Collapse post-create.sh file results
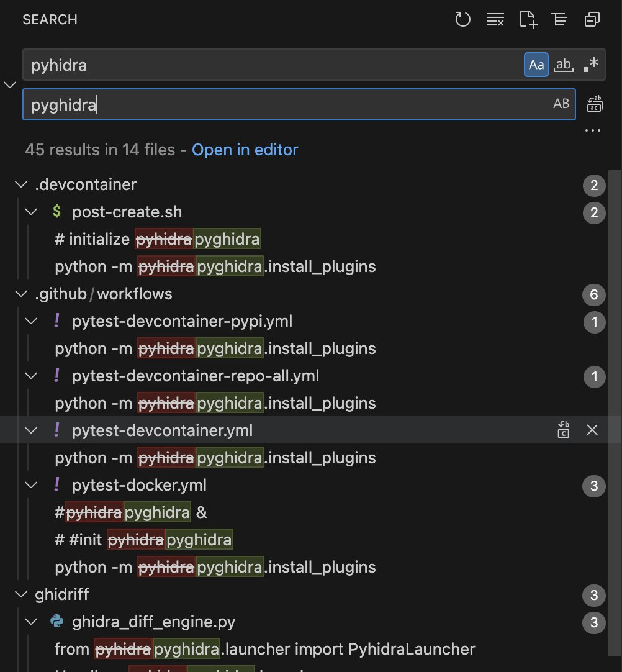The width and height of the screenshot is (622, 672). 31,212
